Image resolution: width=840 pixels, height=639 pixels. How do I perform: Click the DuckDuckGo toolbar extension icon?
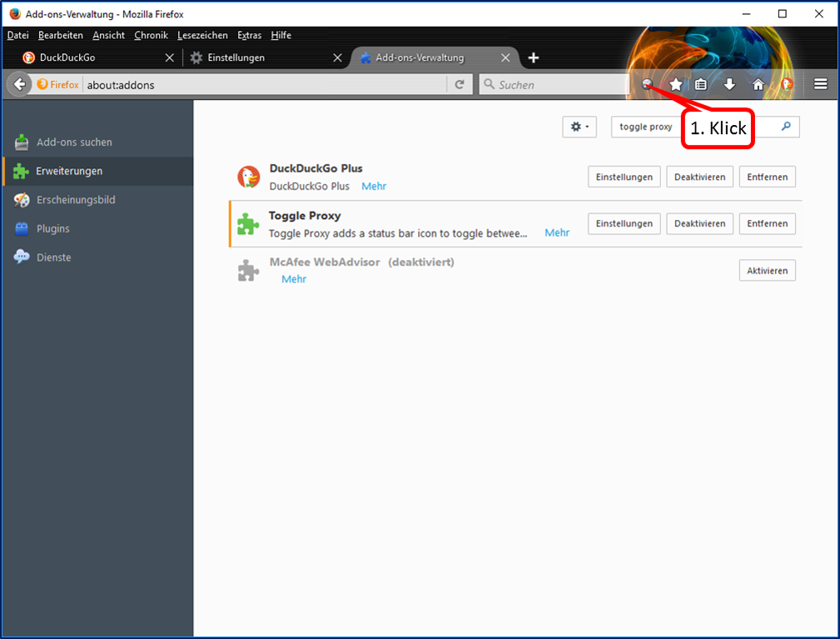(787, 84)
